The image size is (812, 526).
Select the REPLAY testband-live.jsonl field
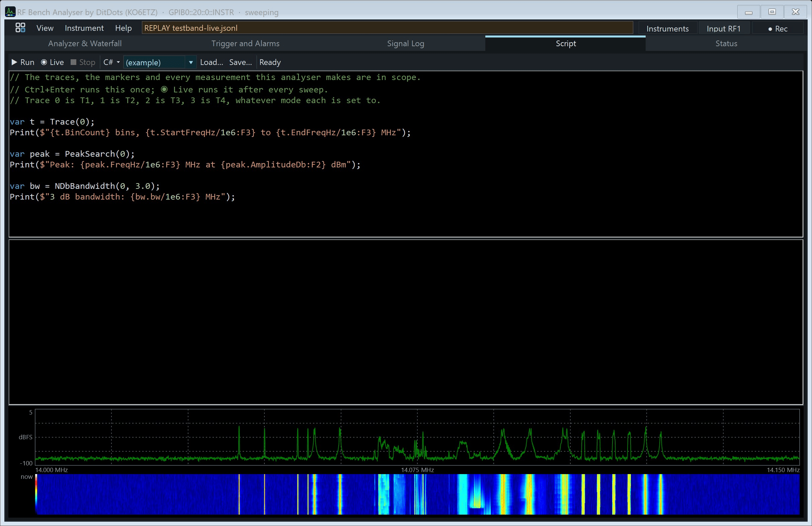(x=387, y=28)
